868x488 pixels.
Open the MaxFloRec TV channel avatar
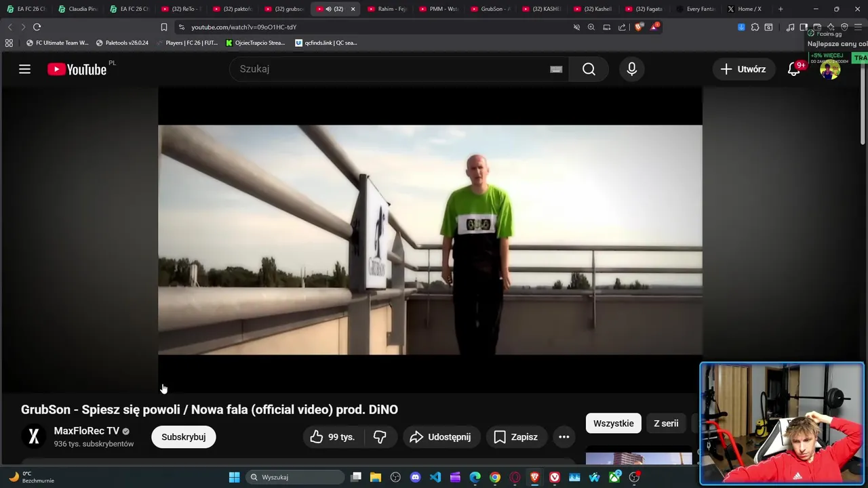tap(34, 436)
